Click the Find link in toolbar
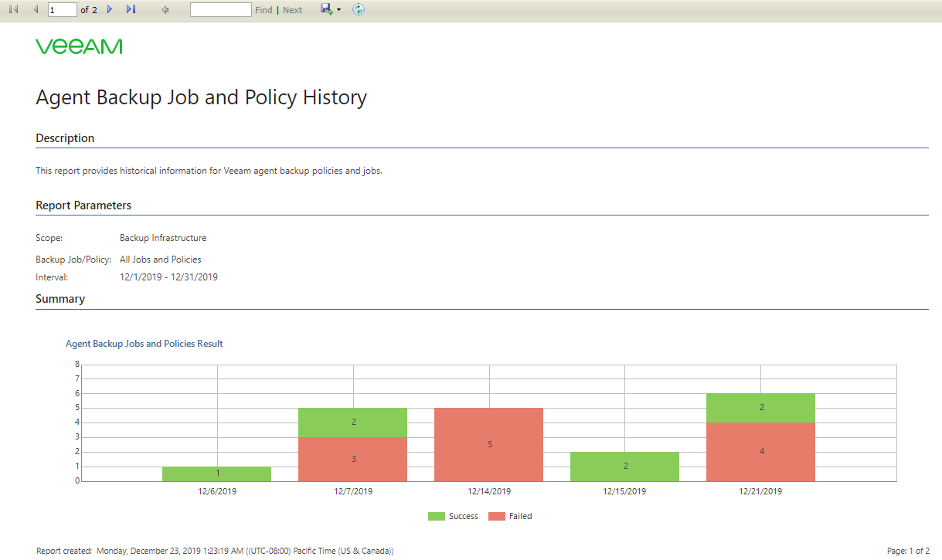942x560 pixels. [264, 10]
